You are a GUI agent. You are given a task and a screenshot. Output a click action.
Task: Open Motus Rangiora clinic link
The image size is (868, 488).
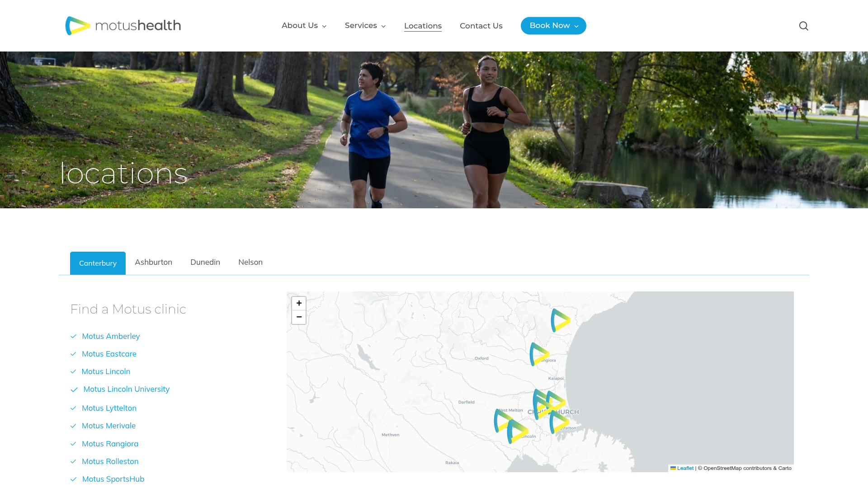[110, 444]
